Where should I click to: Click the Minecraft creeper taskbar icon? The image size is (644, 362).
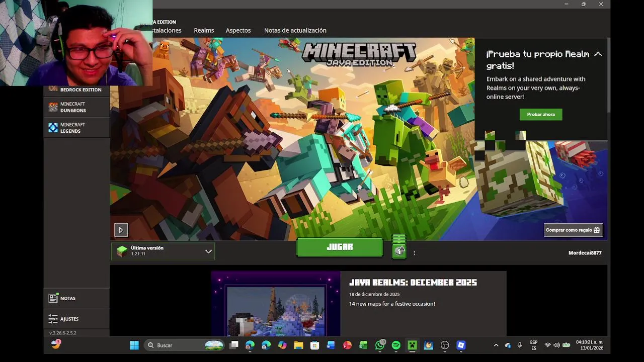(412, 345)
